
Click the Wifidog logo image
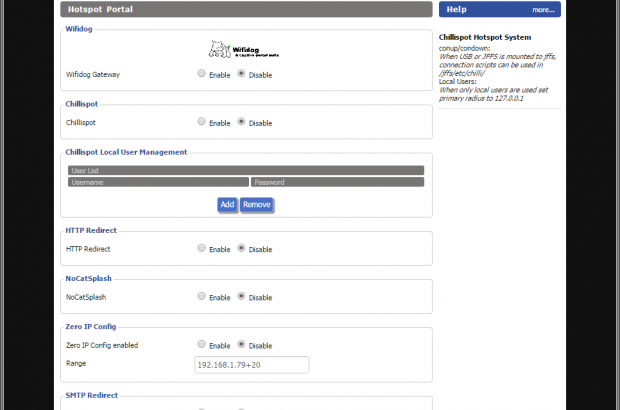247,50
